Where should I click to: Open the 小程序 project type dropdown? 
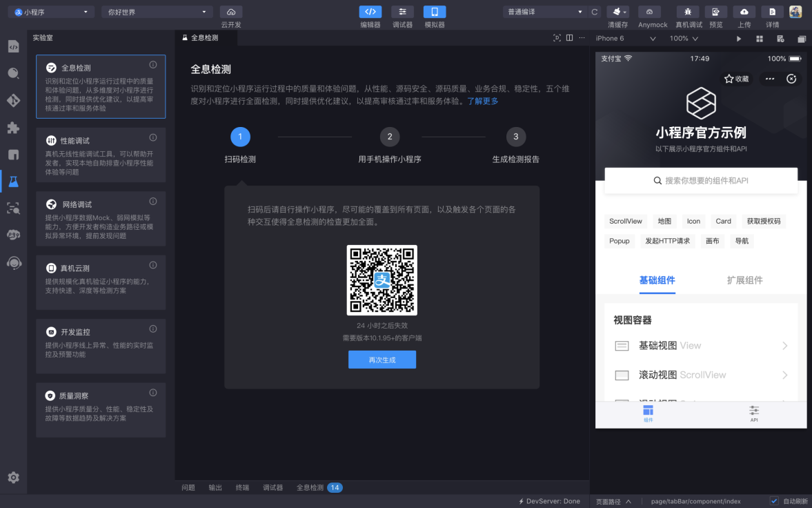click(x=51, y=12)
